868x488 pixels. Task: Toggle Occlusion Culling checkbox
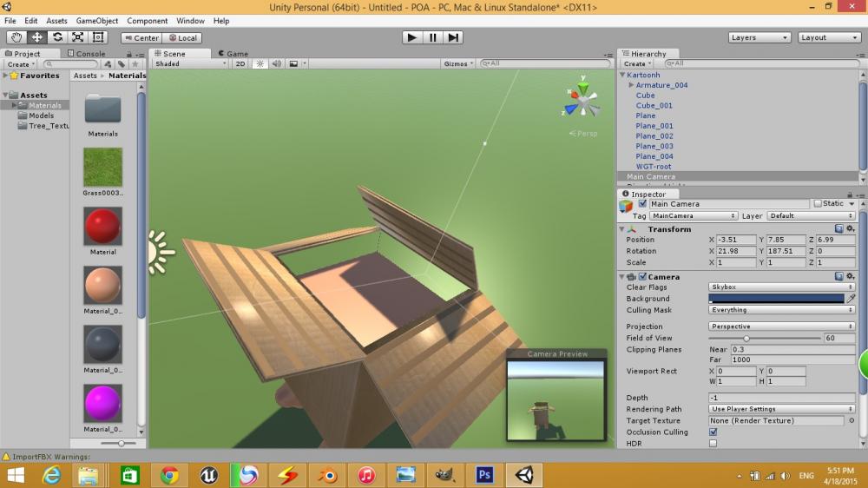coord(713,432)
